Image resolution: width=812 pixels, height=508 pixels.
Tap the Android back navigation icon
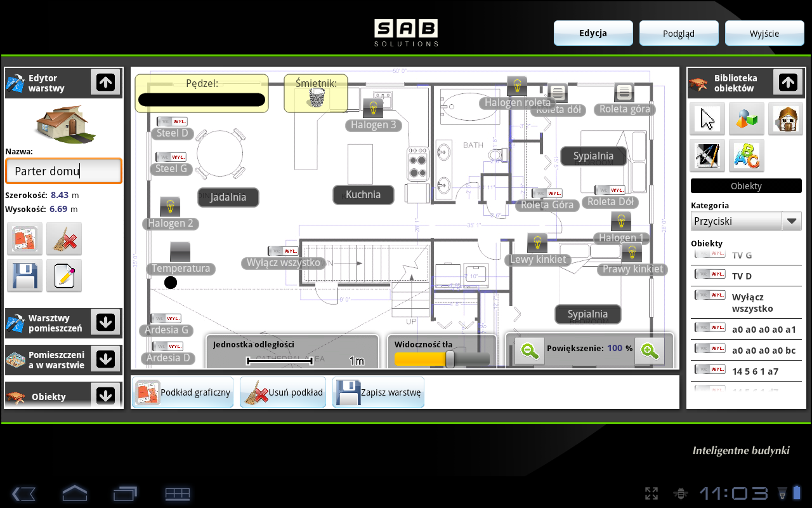click(x=23, y=493)
